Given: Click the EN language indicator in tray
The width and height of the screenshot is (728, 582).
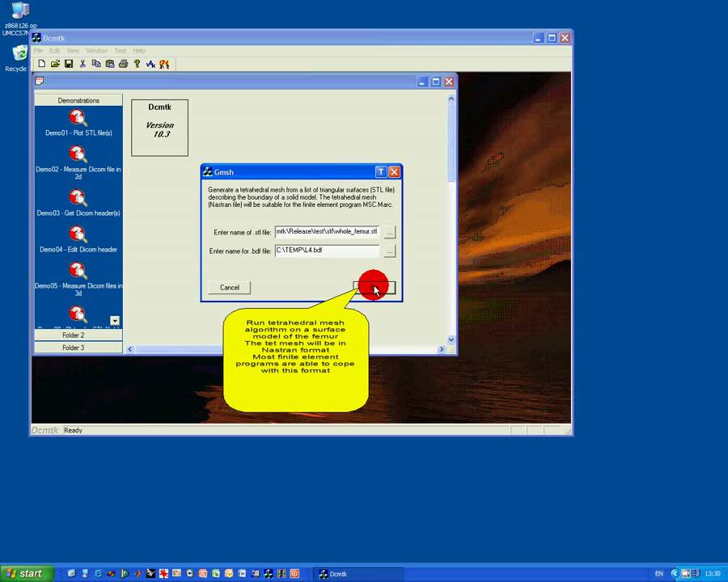Looking at the screenshot, I should tap(658, 574).
